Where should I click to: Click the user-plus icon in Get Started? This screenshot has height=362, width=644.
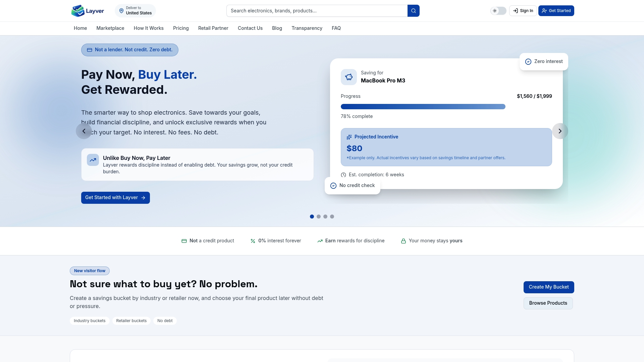tap(544, 11)
